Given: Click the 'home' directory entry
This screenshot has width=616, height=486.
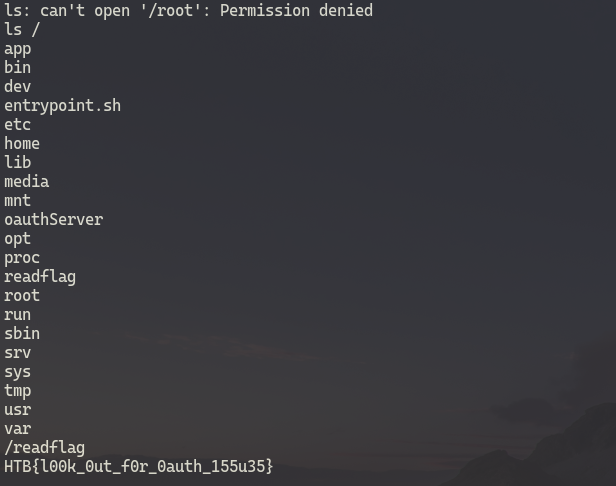Looking at the screenshot, I should (22, 143).
